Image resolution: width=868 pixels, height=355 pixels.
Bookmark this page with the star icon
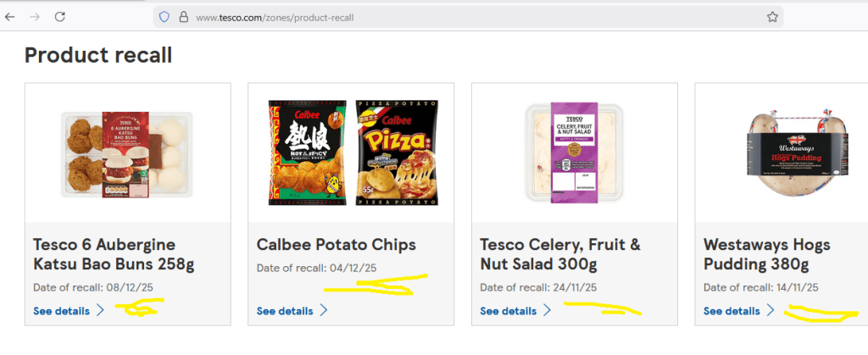[x=772, y=17]
